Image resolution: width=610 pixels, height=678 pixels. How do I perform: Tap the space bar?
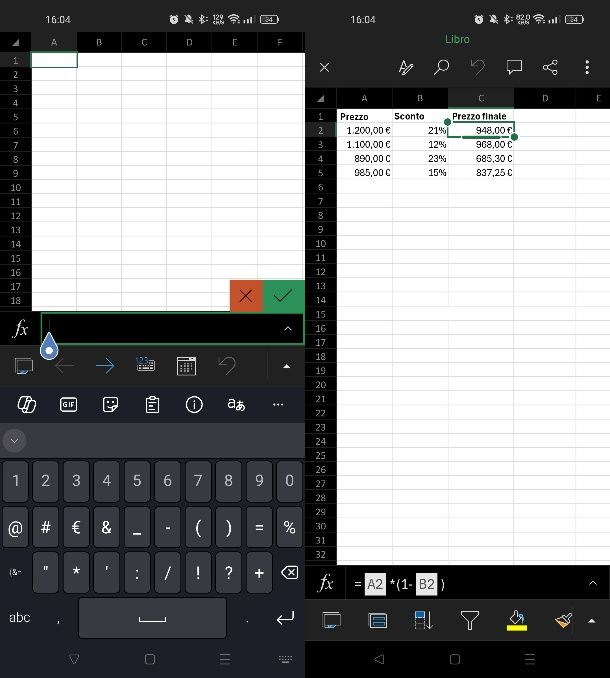(x=152, y=618)
